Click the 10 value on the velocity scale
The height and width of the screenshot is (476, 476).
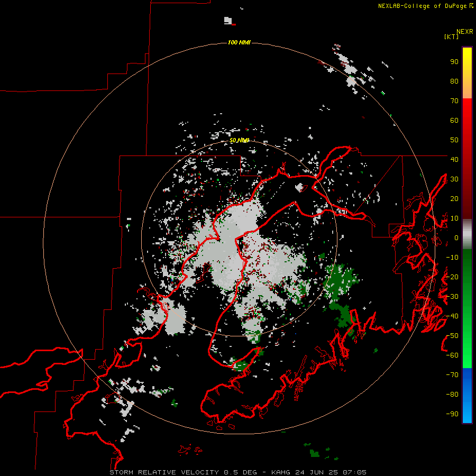[454, 218]
